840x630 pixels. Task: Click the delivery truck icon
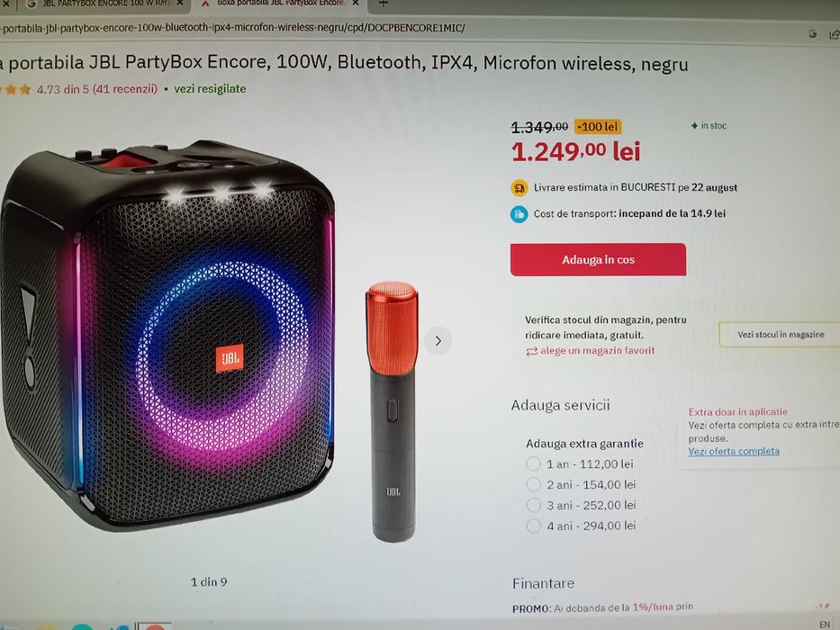(519, 188)
